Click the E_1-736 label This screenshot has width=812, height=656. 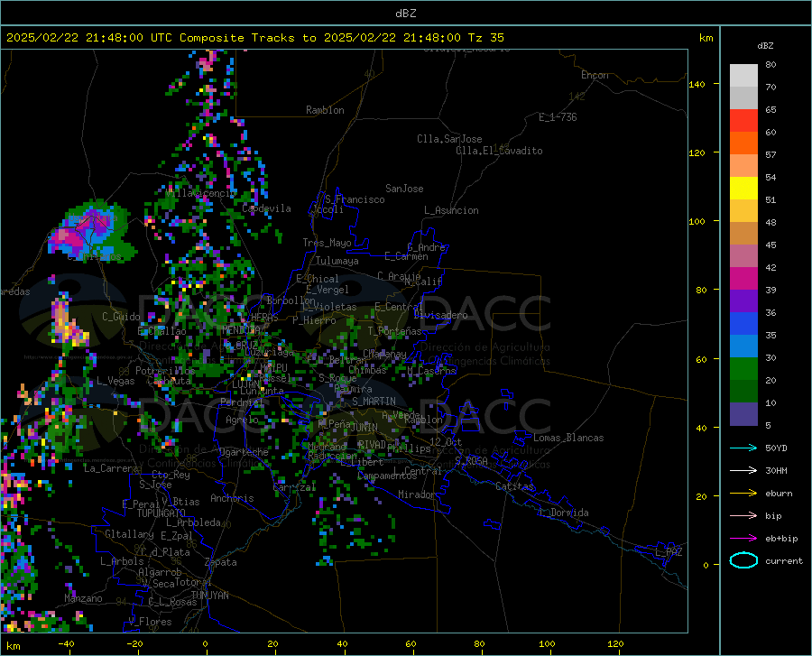pyautogui.click(x=558, y=117)
